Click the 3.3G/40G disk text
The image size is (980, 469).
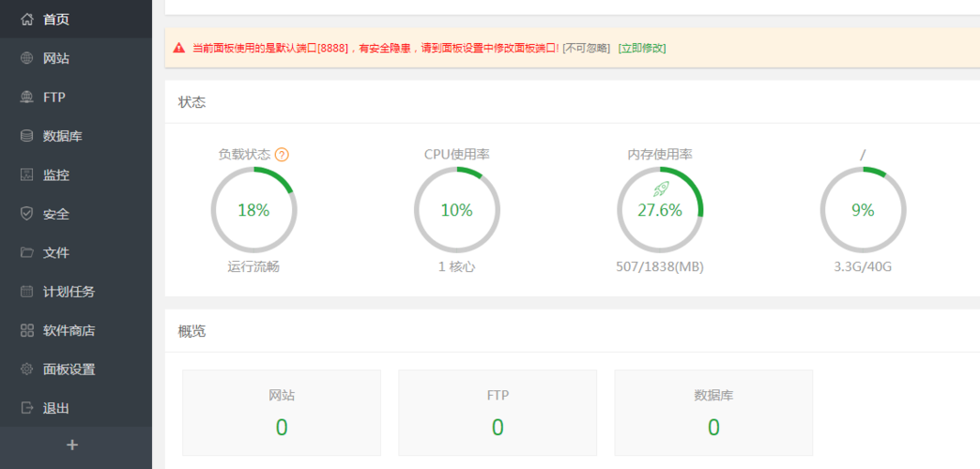863,266
